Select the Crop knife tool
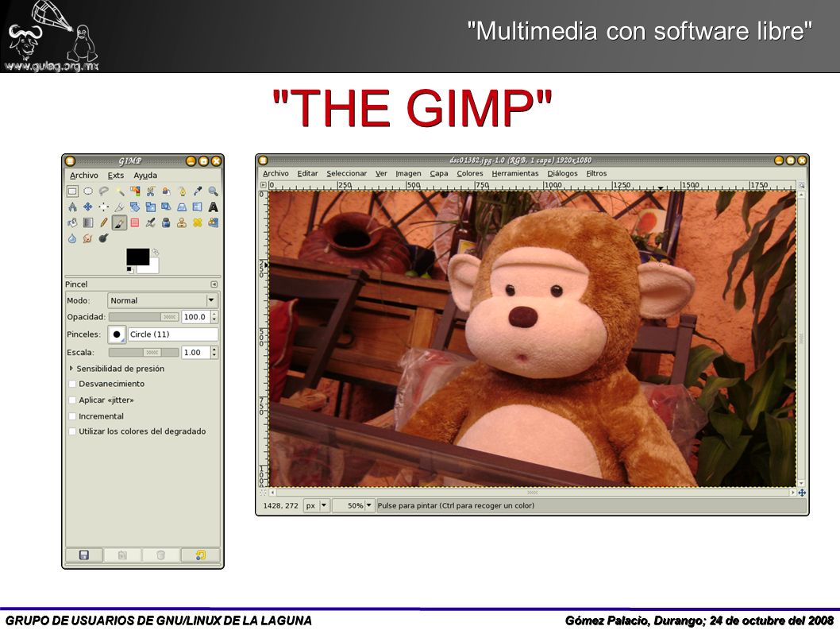The width and height of the screenshot is (840, 630). 119,207
